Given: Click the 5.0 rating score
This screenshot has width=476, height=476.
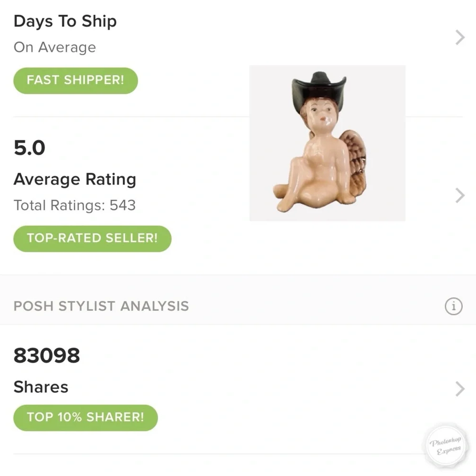Looking at the screenshot, I should (x=30, y=148).
